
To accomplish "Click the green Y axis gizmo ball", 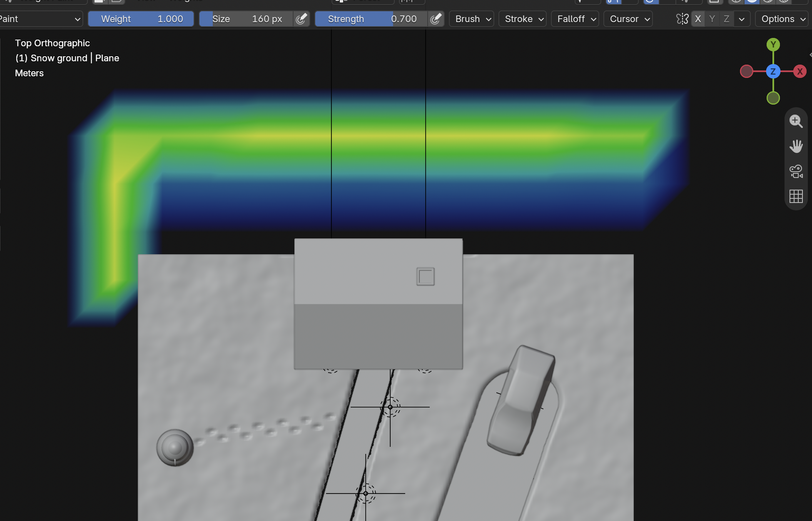I will pyautogui.click(x=773, y=45).
